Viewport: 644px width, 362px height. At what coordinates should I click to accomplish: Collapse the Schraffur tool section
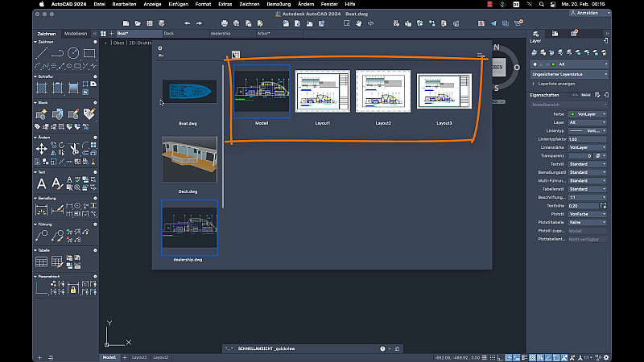(35, 76)
